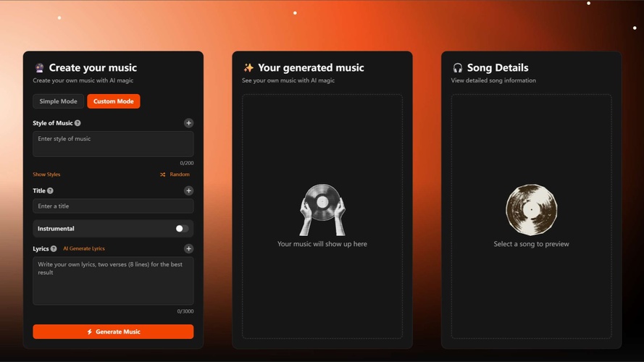Click the sparkles icon beside Your generated music
The image size is (644, 362).
click(248, 68)
